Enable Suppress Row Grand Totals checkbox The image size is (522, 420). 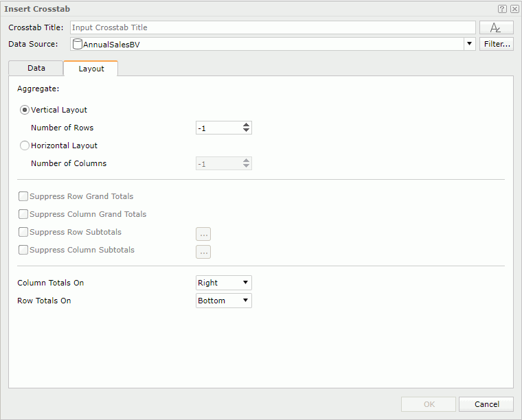(x=23, y=196)
